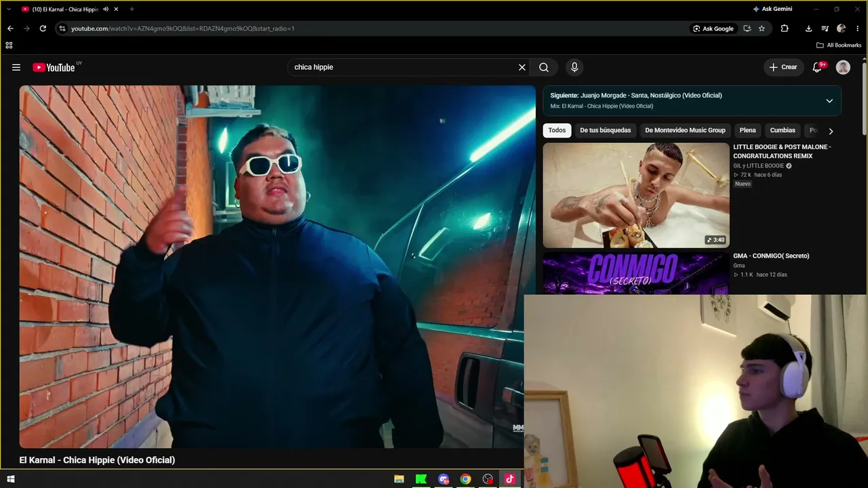Click the Gma channel name
This screenshot has height=488, width=868.
(739, 266)
